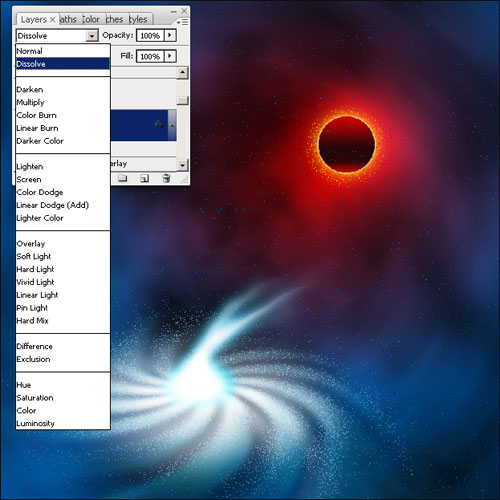Select the Normal blend mode
The height and width of the screenshot is (500, 500).
[x=63, y=51]
